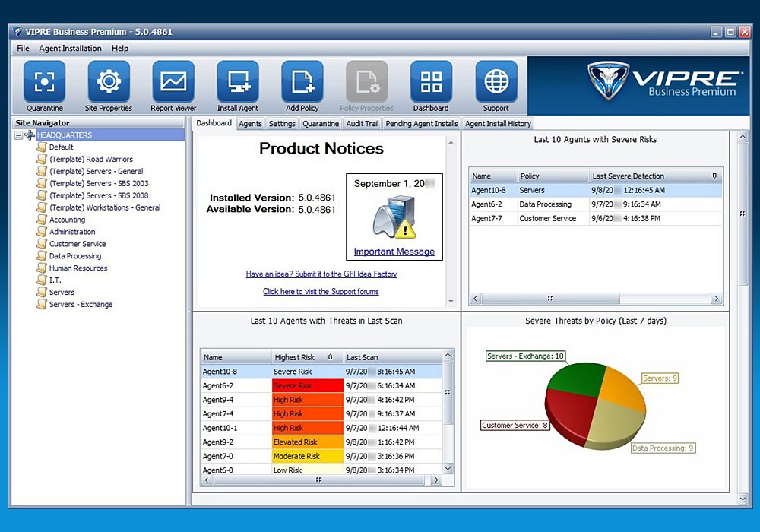This screenshot has width=760, height=532.
Task: Click the GFI Idea Factory link
Action: (321, 274)
